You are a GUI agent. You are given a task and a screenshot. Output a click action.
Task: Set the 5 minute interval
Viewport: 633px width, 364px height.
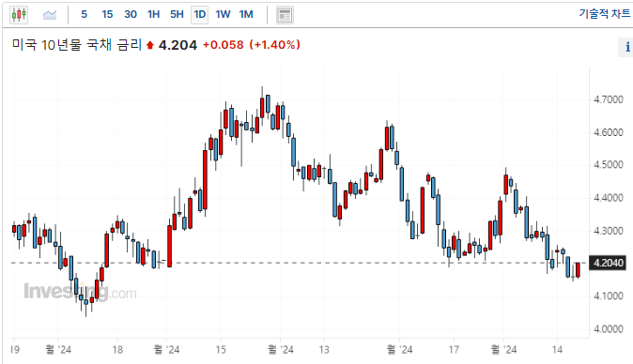pyautogui.click(x=84, y=14)
